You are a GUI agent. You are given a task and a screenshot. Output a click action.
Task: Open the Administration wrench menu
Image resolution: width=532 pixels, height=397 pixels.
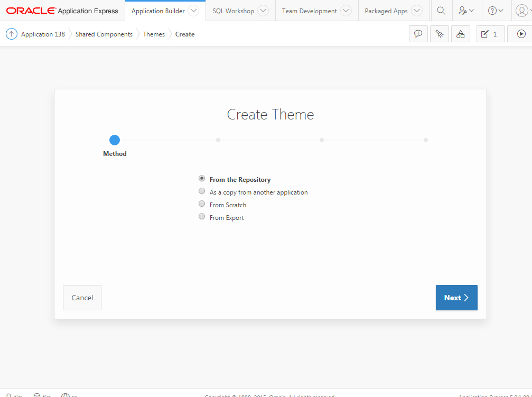click(x=466, y=11)
